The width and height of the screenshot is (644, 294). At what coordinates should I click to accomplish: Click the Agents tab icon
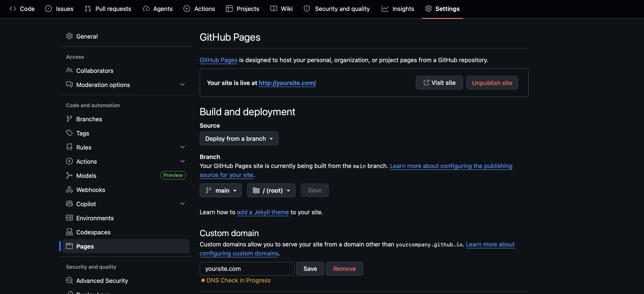pyautogui.click(x=146, y=9)
